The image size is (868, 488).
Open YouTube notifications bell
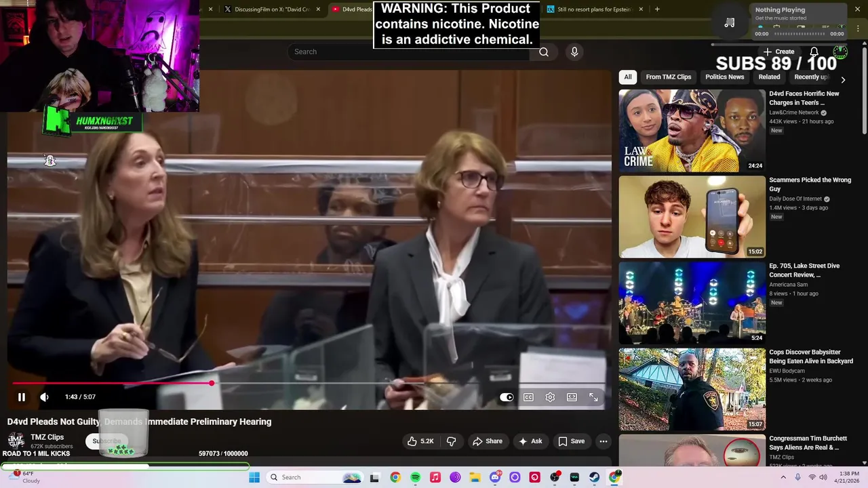pos(814,52)
